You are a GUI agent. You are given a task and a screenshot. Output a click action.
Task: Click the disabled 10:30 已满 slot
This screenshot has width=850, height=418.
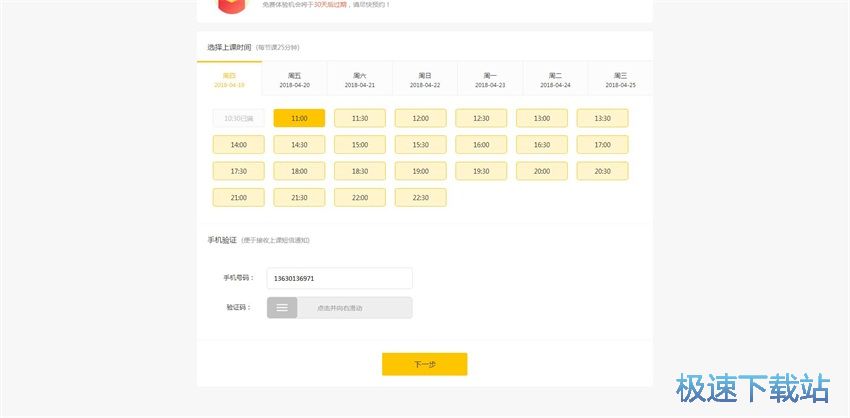[239, 118]
